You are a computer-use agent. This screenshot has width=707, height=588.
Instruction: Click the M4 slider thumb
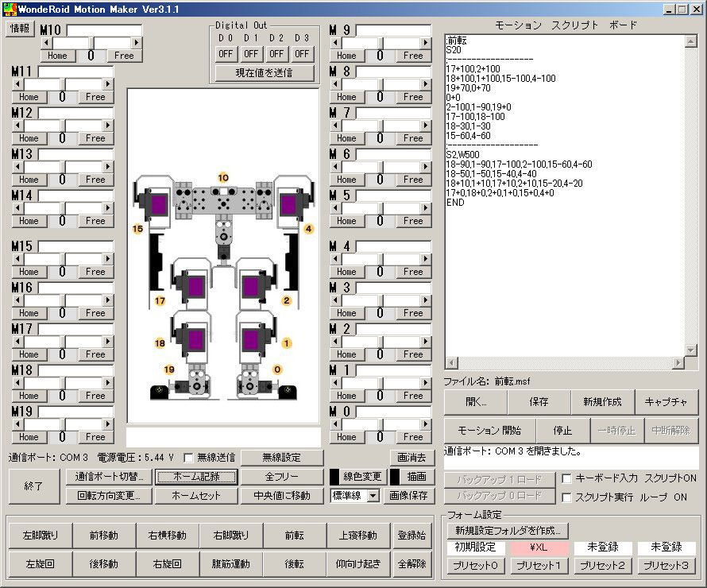pos(380,259)
